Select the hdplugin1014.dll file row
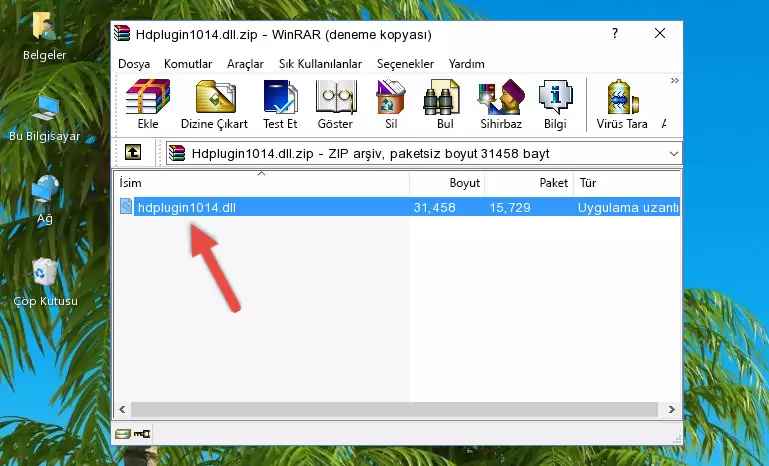This screenshot has height=466, width=769. pos(398,207)
